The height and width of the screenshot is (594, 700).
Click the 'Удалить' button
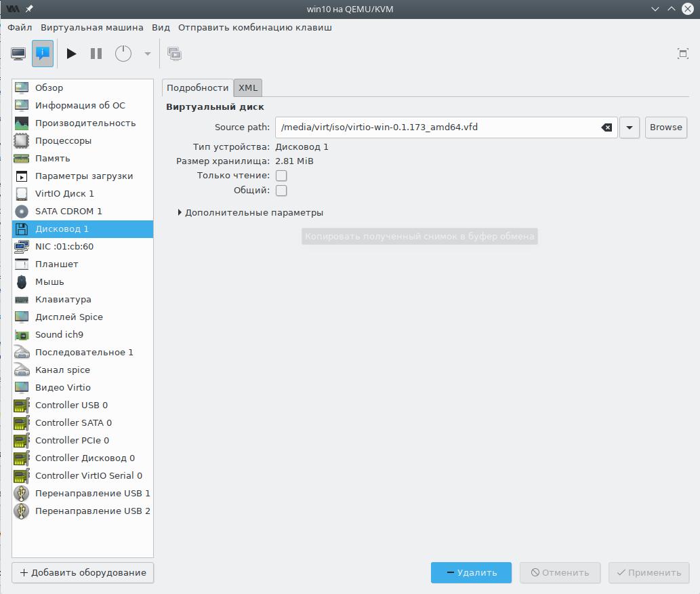coord(472,572)
